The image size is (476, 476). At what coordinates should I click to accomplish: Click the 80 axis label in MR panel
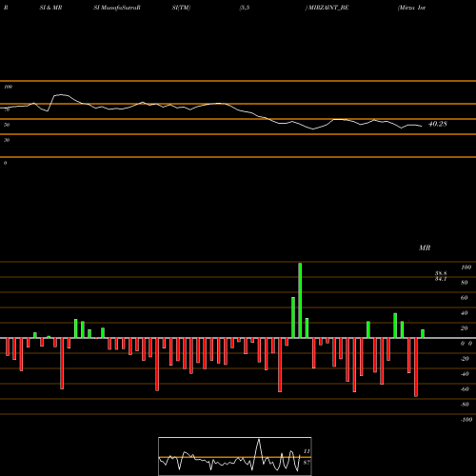(x=465, y=283)
